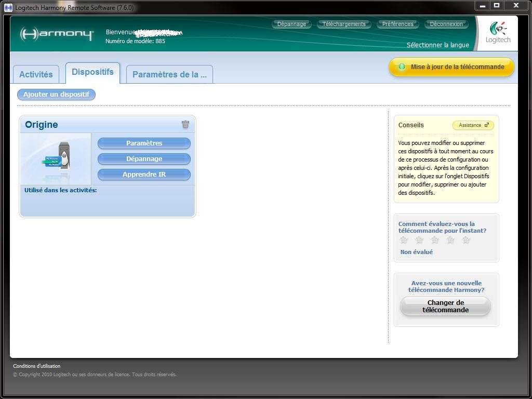Click the Logitech logo

(498, 33)
